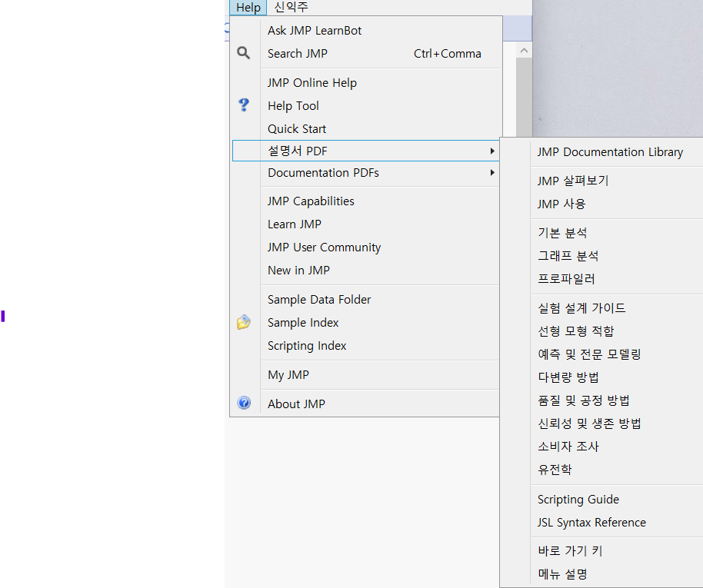The image size is (703, 588).
Task: Click the magnifying glass search icon
Action: [244, 53]
